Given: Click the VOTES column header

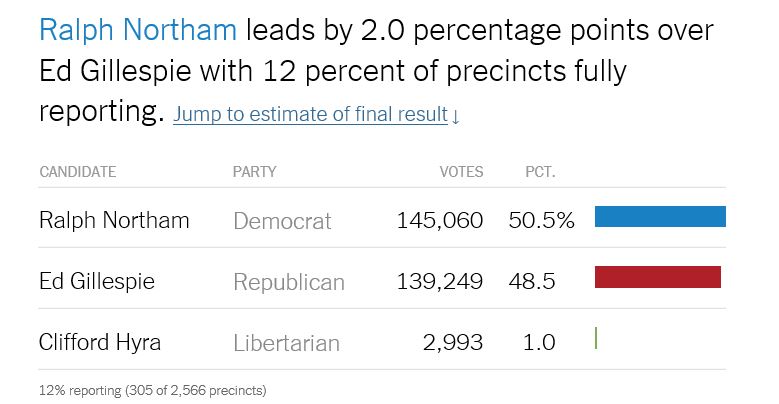Looking at the screenshot, I should click(x=461, y=172).
